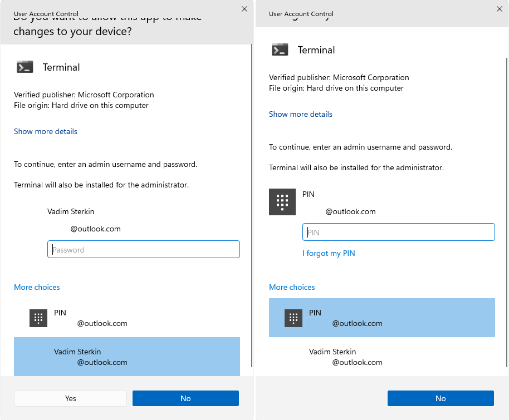The image size is (509, 420).
Task: Click "Terminal" app name in PIN dialog
Action: click(x=316, y=50)
